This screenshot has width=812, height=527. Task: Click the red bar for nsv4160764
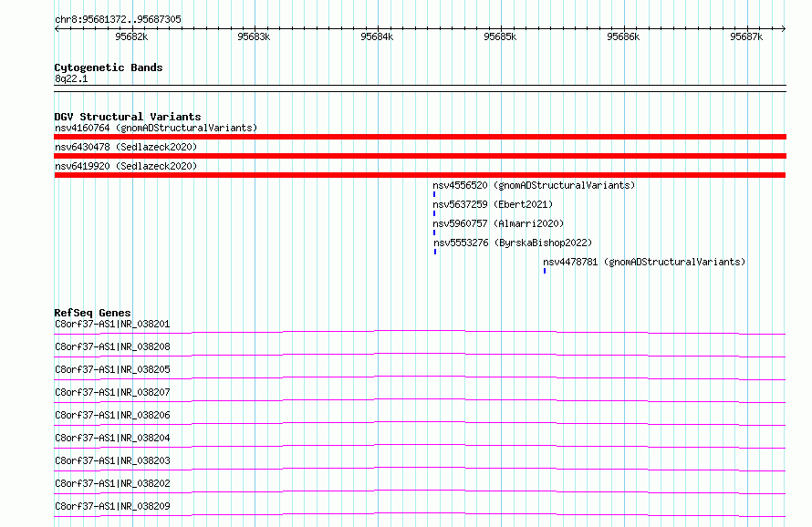point(420,137)
